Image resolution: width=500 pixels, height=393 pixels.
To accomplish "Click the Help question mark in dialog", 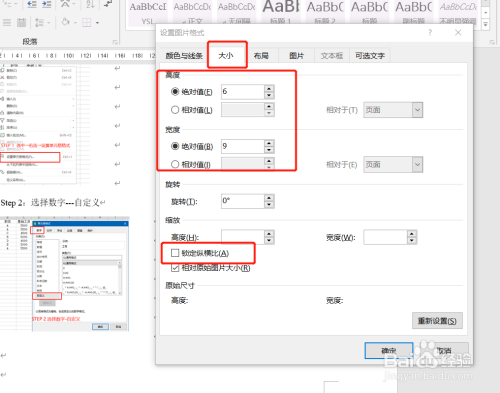I will click(430, 32).
